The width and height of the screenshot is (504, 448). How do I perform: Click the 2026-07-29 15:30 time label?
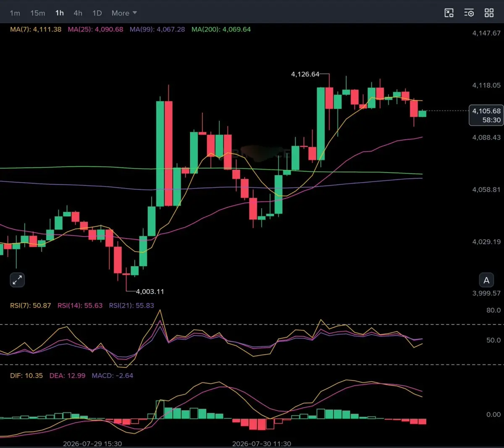click(92, 444)
